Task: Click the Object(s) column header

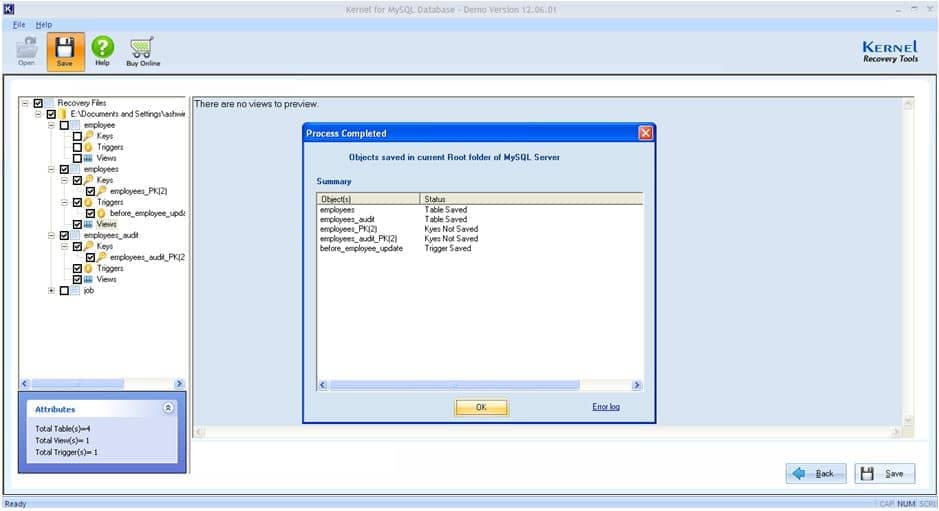Action: 368,199
